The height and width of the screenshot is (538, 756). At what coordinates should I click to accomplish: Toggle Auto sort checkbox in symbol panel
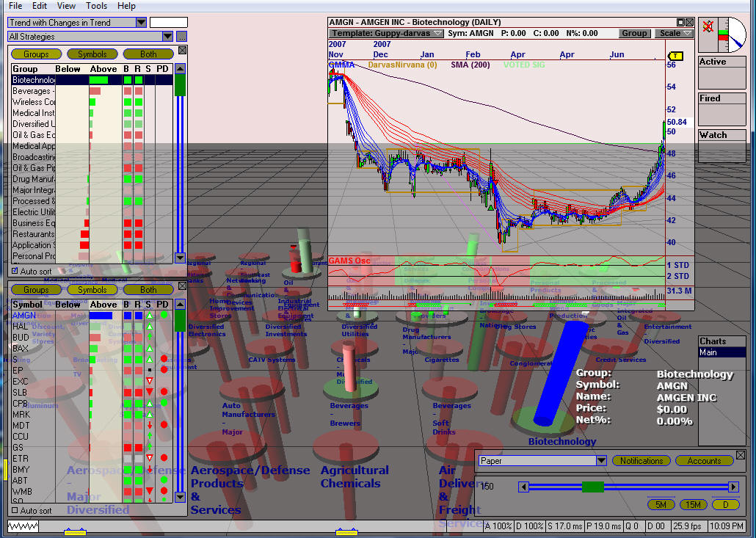click(x=15, y=510)
